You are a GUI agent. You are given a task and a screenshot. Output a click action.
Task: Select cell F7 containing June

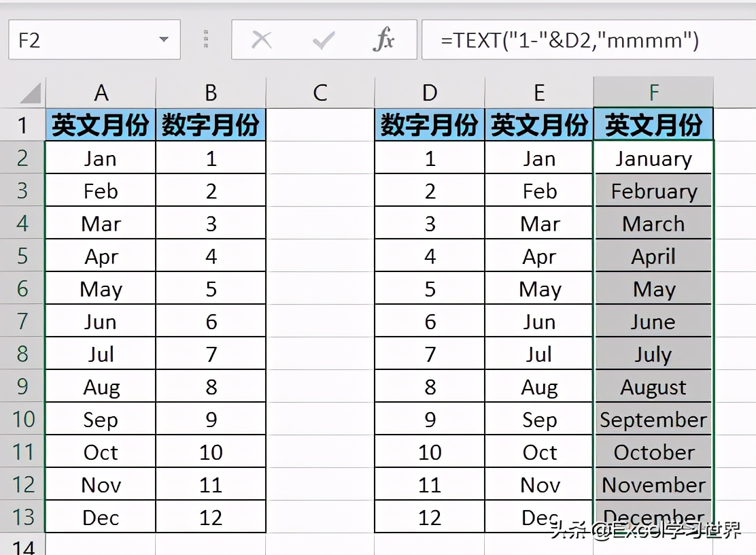654,320
